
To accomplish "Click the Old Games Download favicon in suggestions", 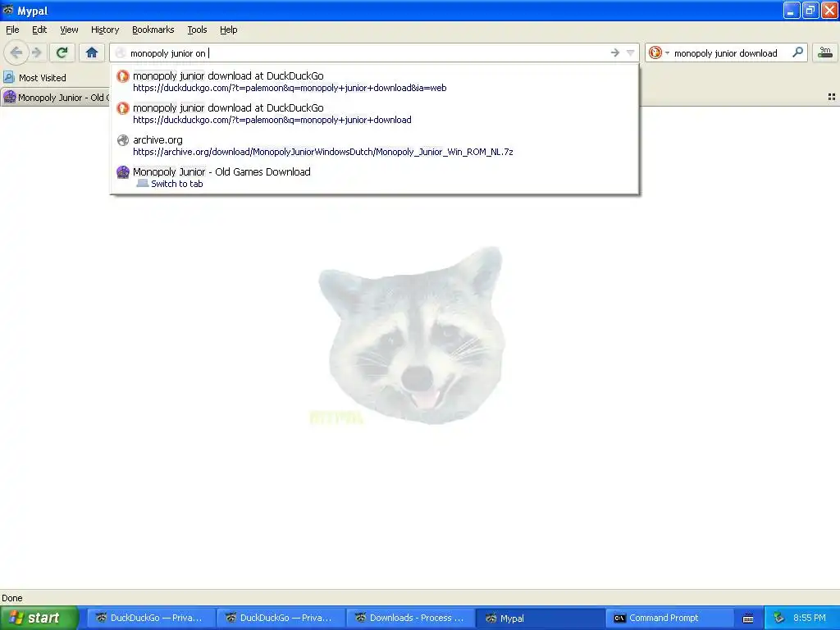I will pyautogui.click(x=123, y=172).
